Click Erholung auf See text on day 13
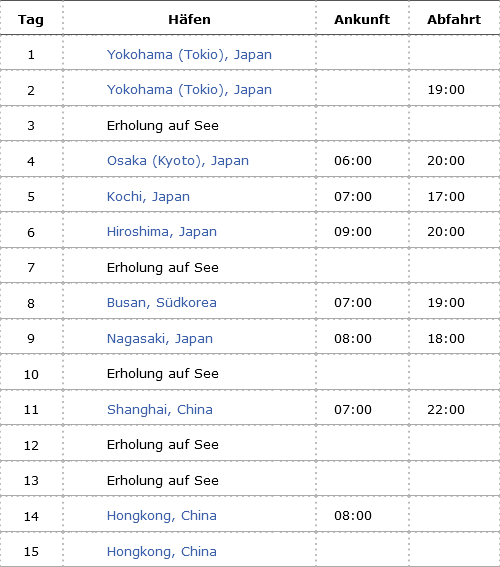 tap(163, 481)
